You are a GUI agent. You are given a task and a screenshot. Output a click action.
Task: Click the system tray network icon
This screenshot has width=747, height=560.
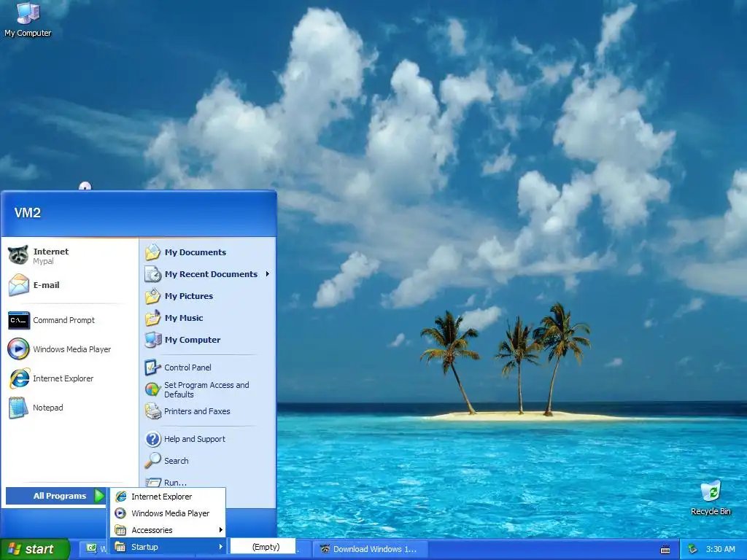point(693,549)
